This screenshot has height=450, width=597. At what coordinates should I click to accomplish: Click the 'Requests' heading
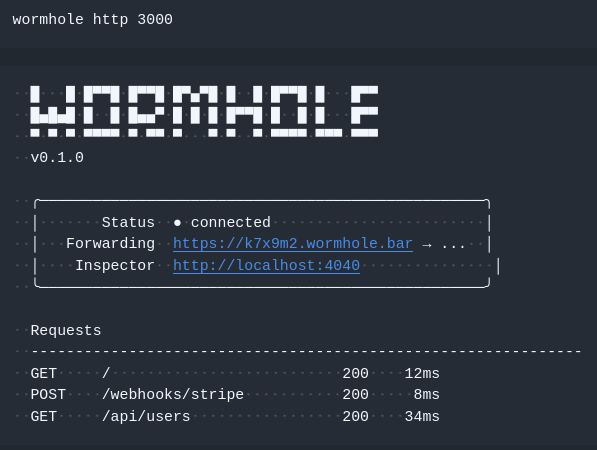(x=66, y=330)
